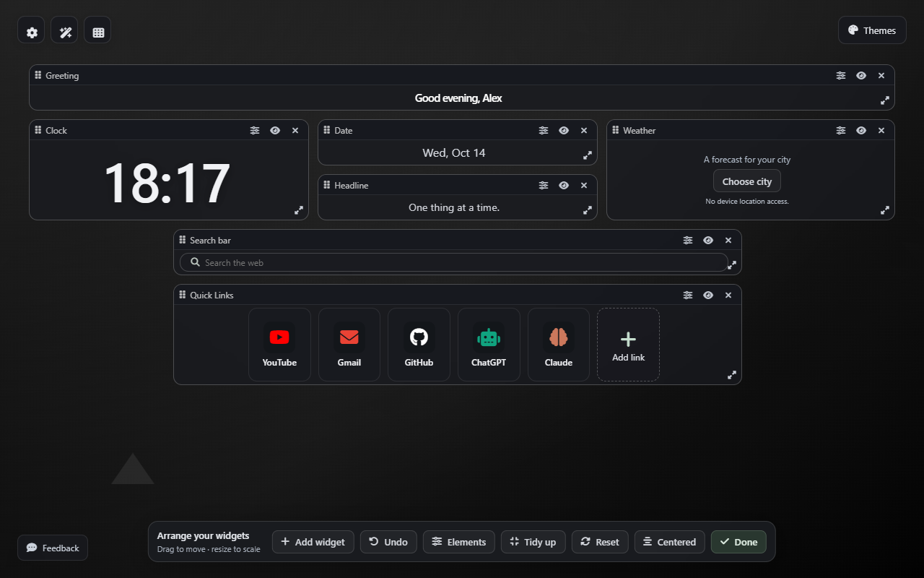Click the Search bar resize handle
Screen dimensions: 924x578
click(x=732, y=265)
